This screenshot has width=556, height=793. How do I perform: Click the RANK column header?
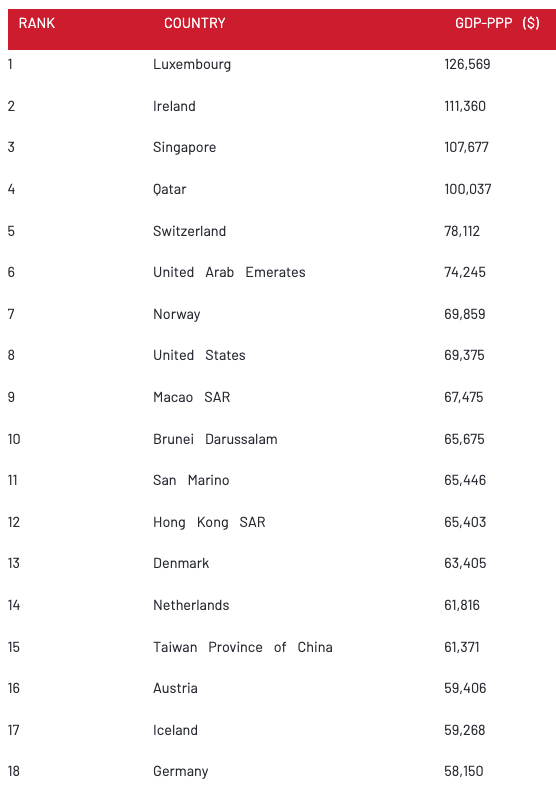tap(37, 23)
